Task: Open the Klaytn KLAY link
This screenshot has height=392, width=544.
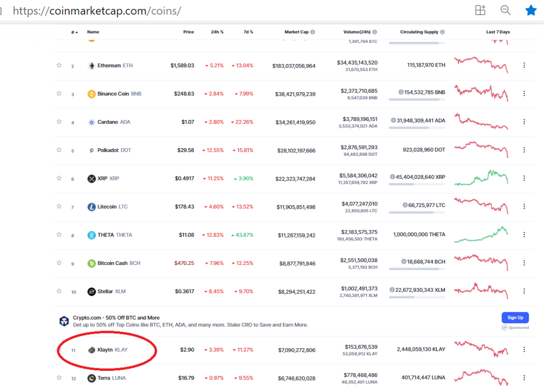Action: [x=112, y=350]
